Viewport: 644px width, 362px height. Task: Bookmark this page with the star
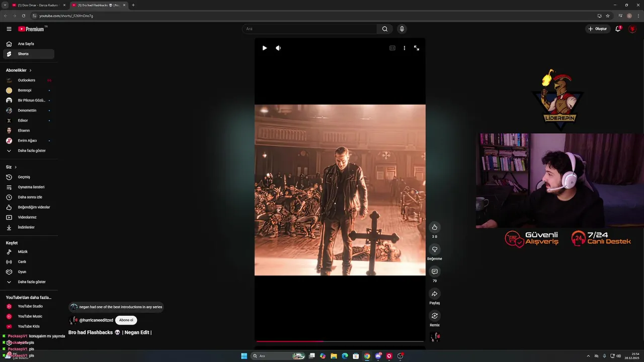[608, 16]
